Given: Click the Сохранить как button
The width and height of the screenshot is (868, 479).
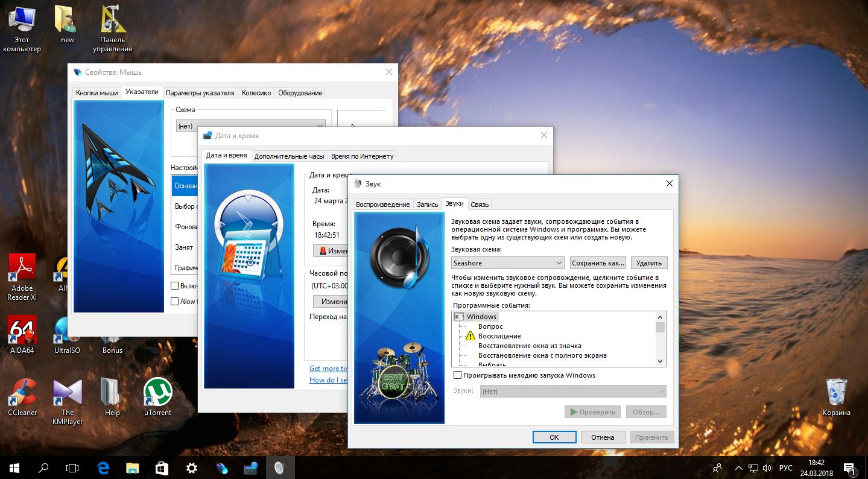Looking at the screenshot, I should 597,263.
